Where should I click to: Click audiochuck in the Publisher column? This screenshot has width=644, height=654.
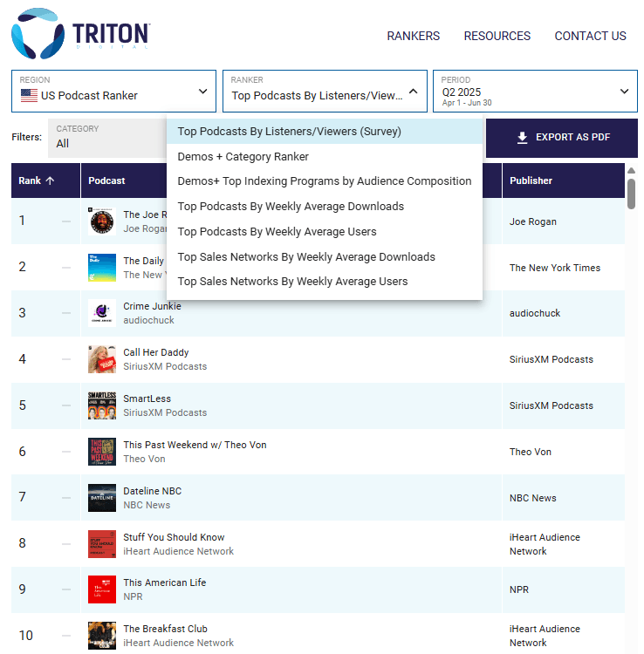535,313
